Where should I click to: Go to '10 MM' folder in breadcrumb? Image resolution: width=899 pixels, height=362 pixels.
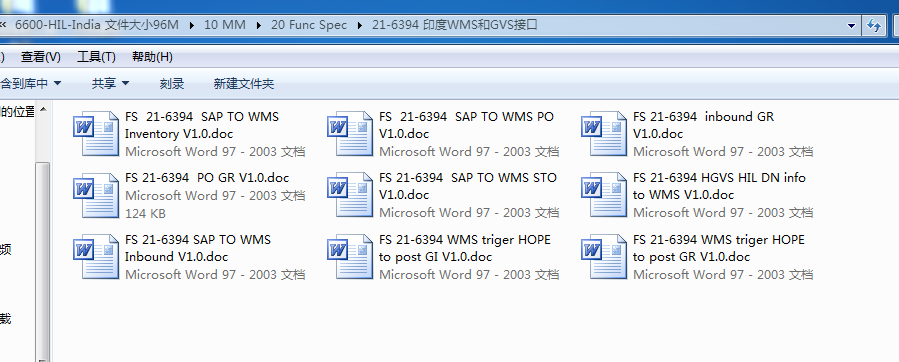pyautogui.click(x=225, y=25)
